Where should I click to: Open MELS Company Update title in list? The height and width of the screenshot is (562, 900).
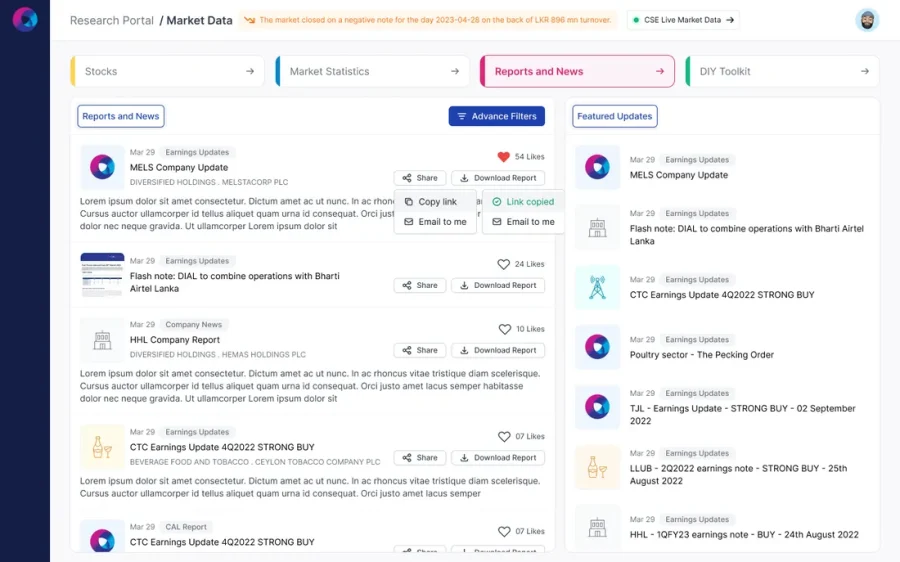179,168
